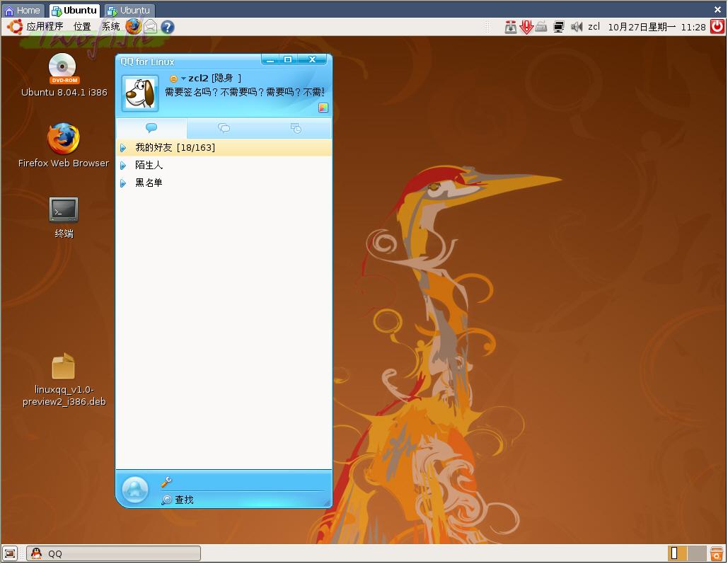Open the trash icon in bottom panel

pyautogui.click(x=717, y=554)
